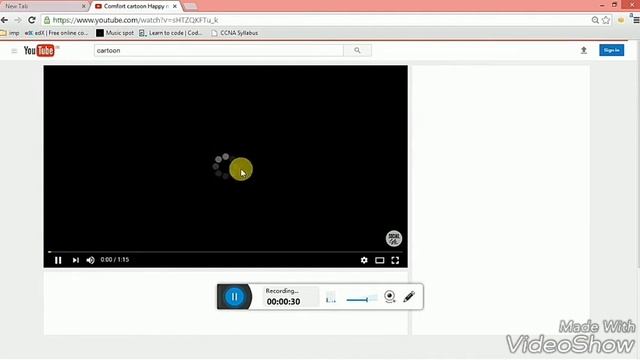
Task: Click the address bar URL
Action: 136,20
